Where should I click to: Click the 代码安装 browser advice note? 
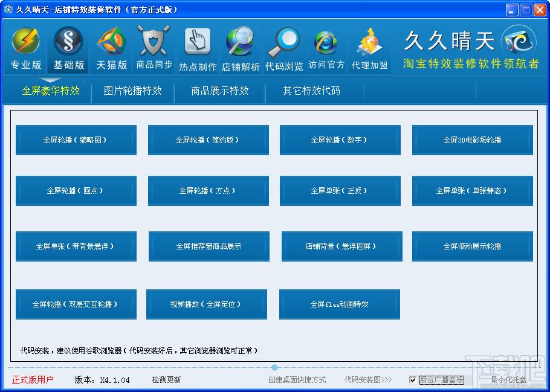[139, 351]
